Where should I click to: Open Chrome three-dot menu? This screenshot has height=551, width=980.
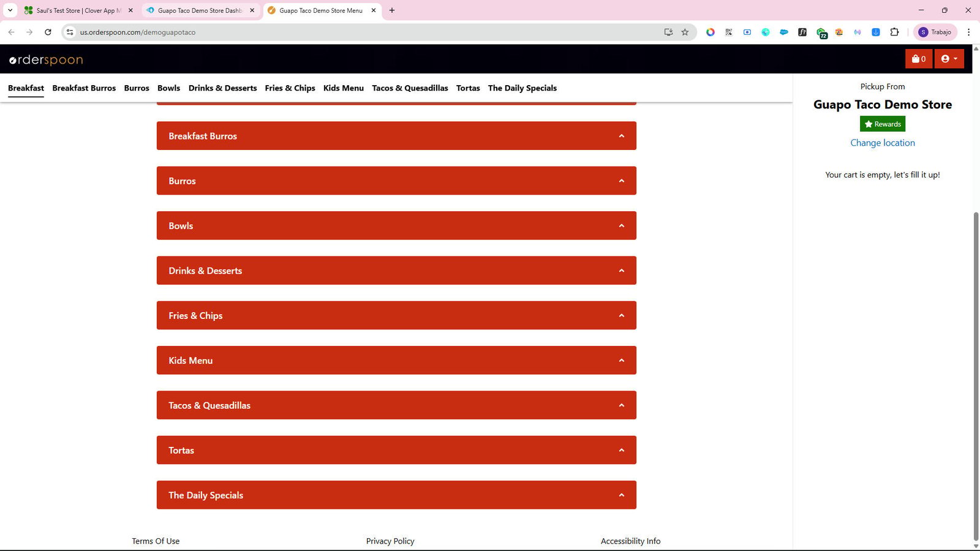point(968,32)
